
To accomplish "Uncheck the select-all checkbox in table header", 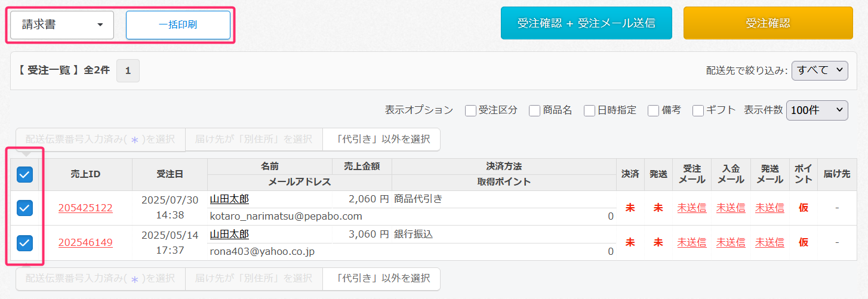I will pyautogui.click(x=24, y=174).
